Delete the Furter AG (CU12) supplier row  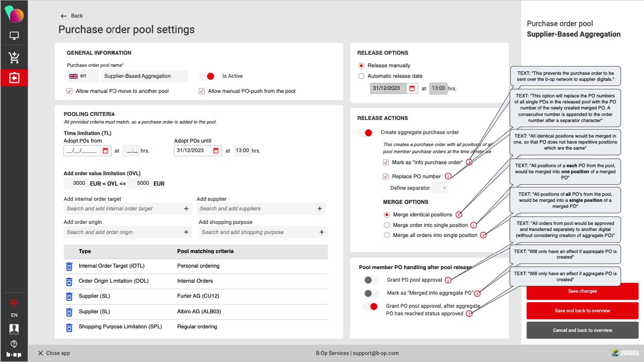(69, 296)
